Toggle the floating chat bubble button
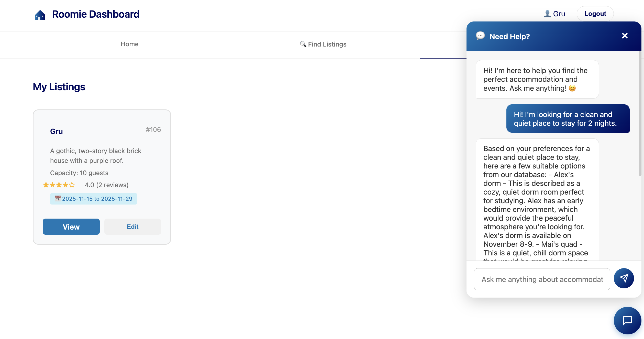Viewport: 644px width, 339px height. [627, 320]
